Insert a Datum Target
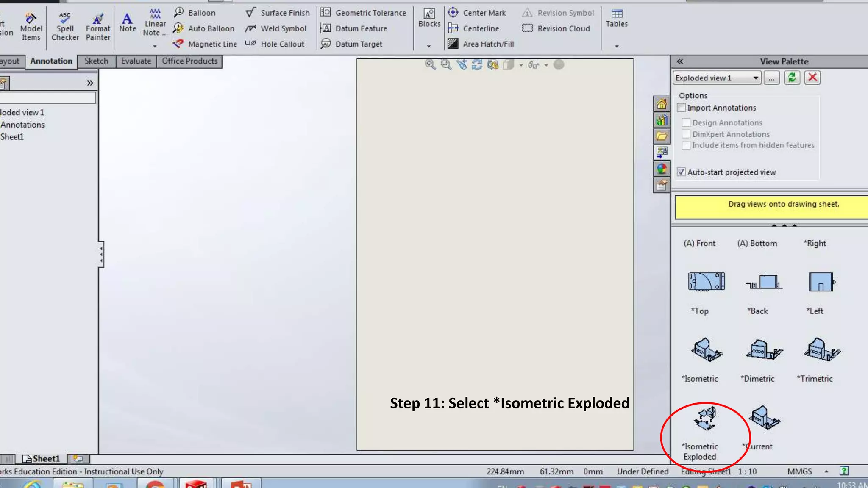Screen dimensions: 868x488 [x=351, y=44]
